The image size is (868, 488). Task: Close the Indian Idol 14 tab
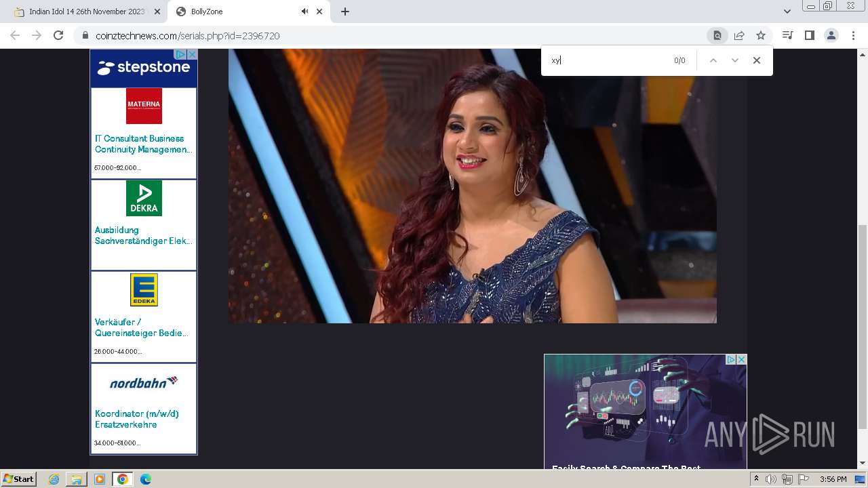(x=157, y=12)
